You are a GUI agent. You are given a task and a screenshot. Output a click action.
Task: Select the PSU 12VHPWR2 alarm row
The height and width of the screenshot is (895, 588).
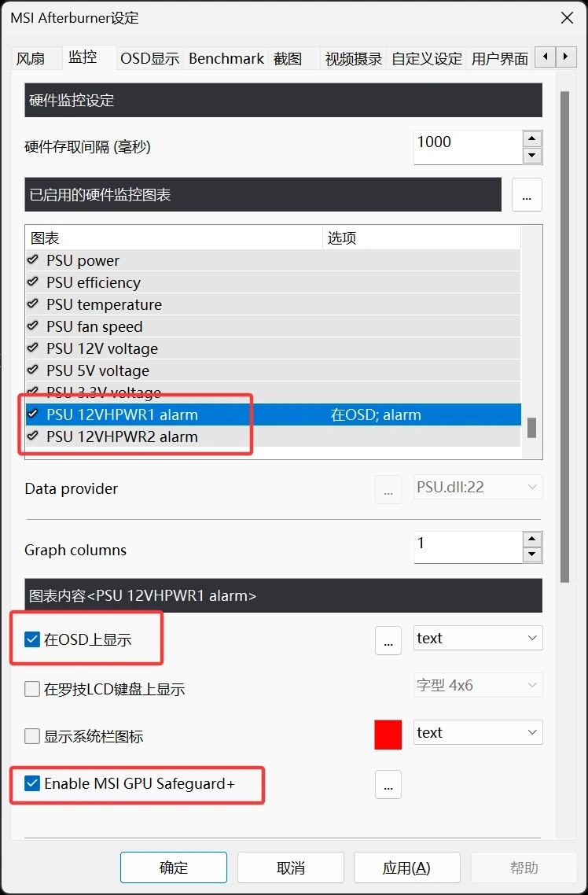coord(274,436)
